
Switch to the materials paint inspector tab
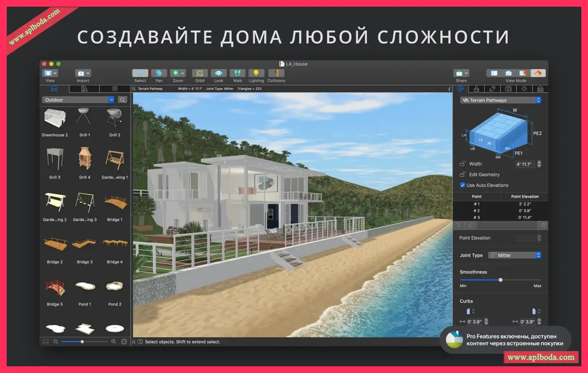click(x=476, y=89)
